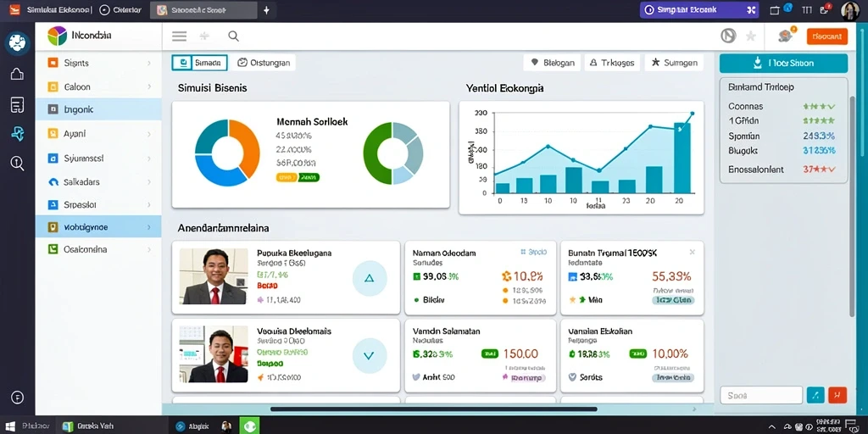
Task: Open the hamburger menu icon
Action: pyautogui.click(x=179, y=36)
